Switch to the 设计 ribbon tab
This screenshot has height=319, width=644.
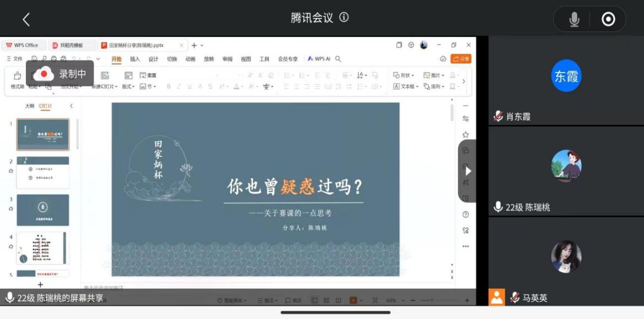[x=153, y=59]
